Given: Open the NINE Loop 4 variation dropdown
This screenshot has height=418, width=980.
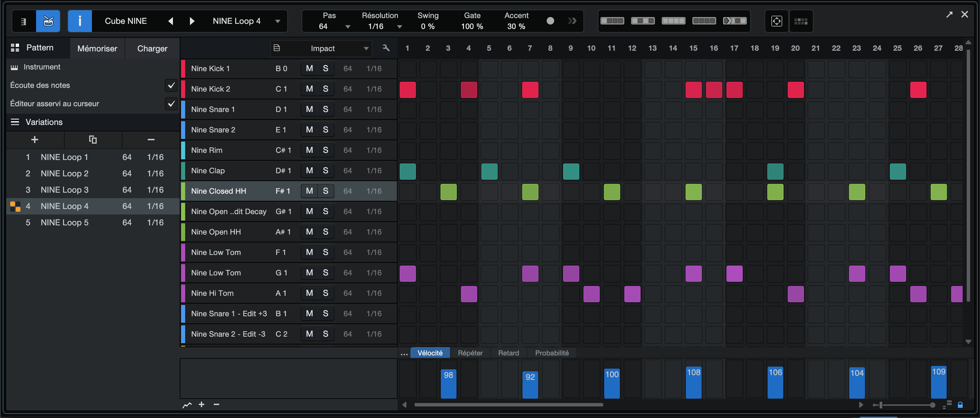Looking at the screenshot, I should 278,21.
